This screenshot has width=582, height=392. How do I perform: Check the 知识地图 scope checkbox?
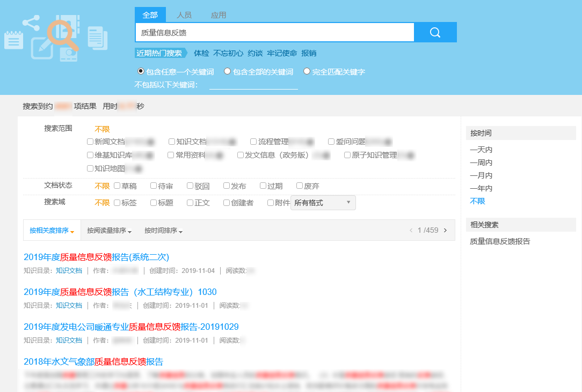click(x=90, y=168)
